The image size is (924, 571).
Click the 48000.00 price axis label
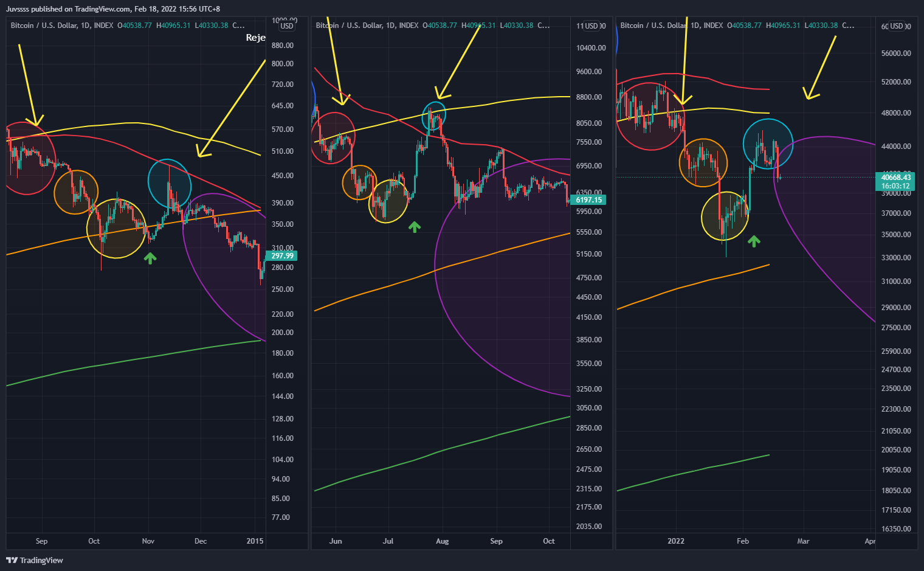896,113
